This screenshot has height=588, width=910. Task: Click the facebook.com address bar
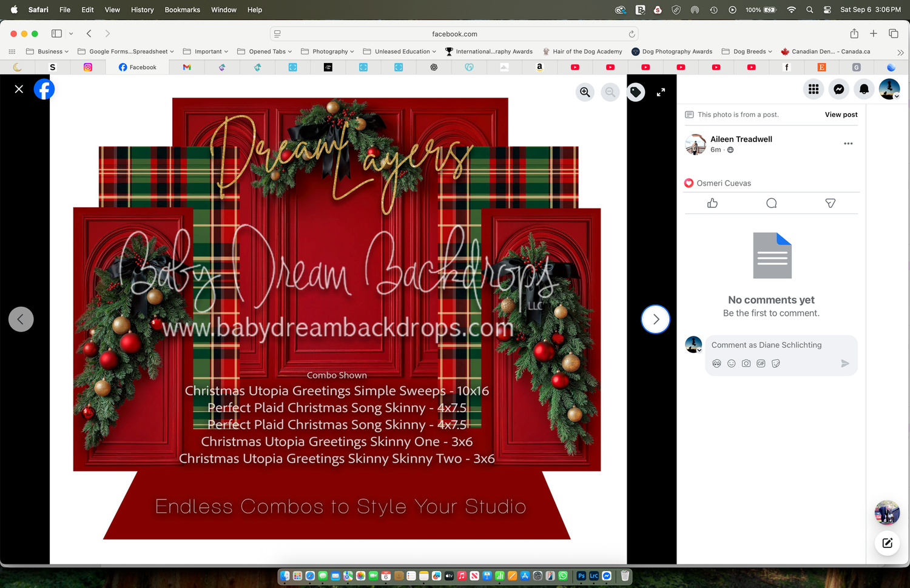click(x=454, y=34)
